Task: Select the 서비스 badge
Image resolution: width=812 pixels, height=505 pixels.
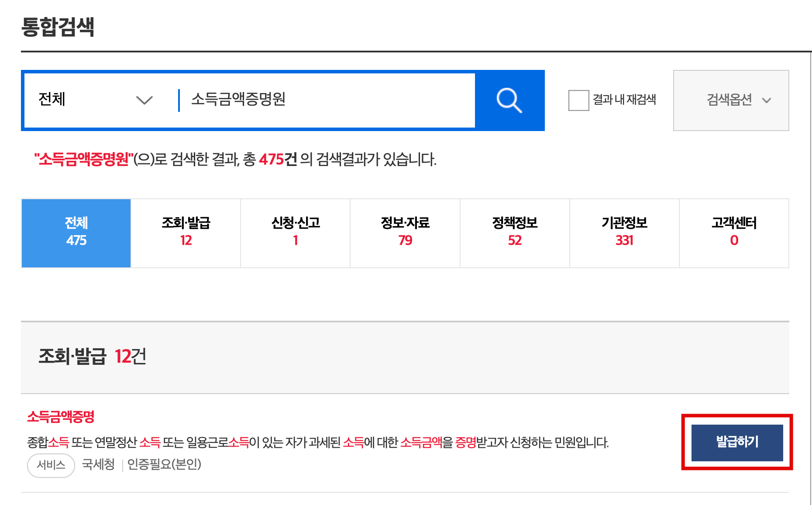Action: click(51, 465)
